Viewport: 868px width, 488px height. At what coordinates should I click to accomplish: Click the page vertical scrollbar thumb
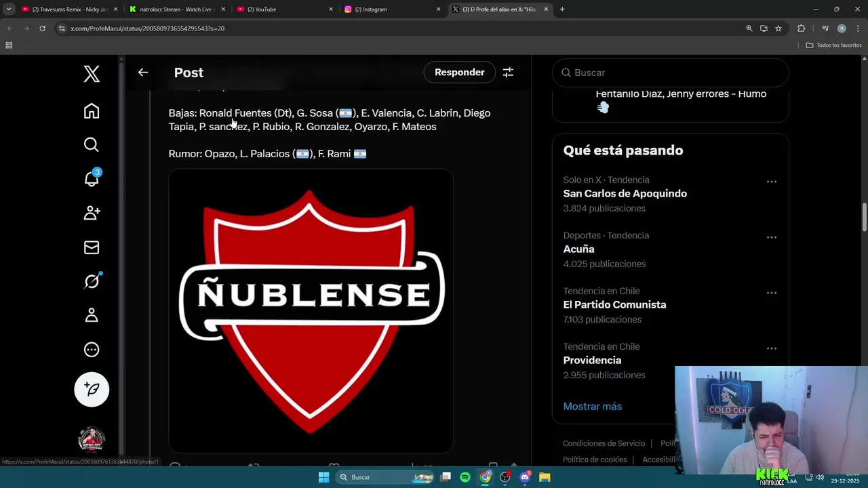(x=864, y=217)
